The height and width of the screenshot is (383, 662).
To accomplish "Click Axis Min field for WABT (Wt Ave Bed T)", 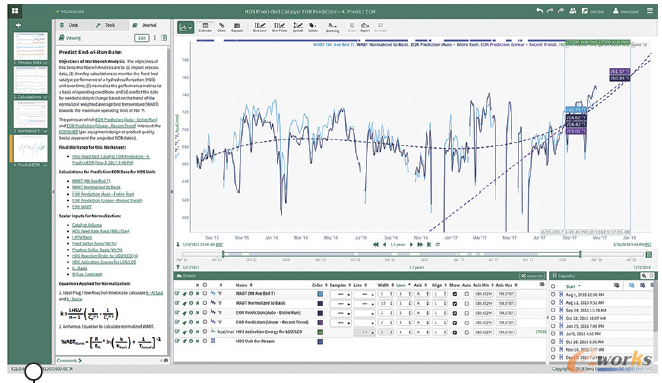I will [482, 294].
